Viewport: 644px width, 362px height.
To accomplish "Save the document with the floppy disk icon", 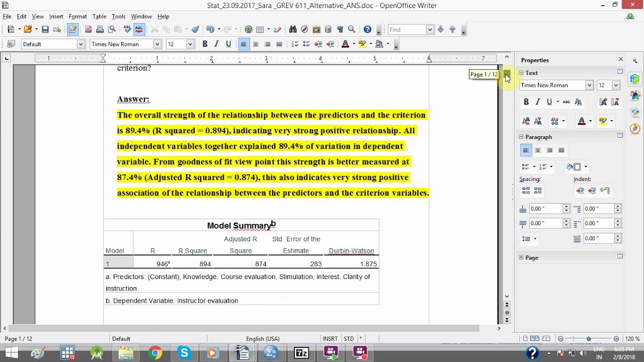I will tap(45, 30).
